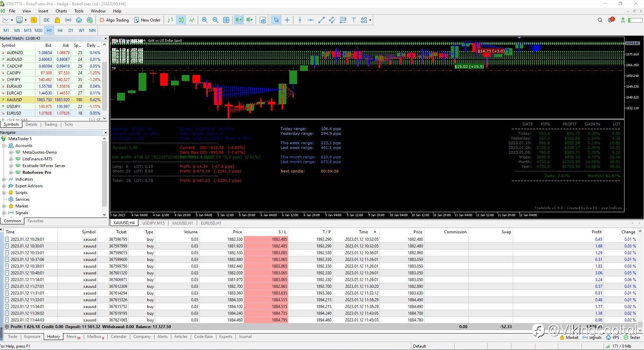644x350 pixels.
Task: Open the Insert menu
Action: tap(43, 11)
